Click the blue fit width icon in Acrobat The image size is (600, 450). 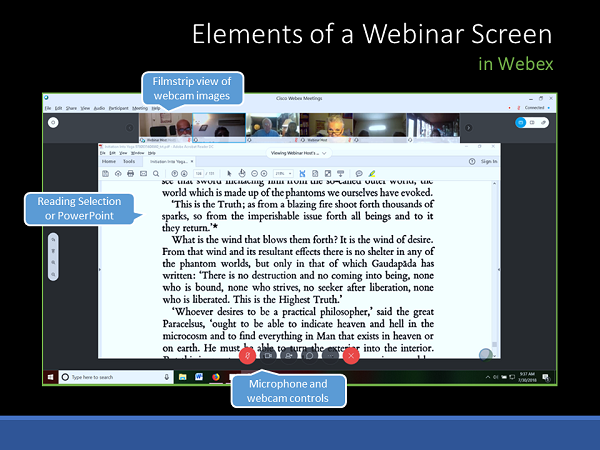pos(302,174)
